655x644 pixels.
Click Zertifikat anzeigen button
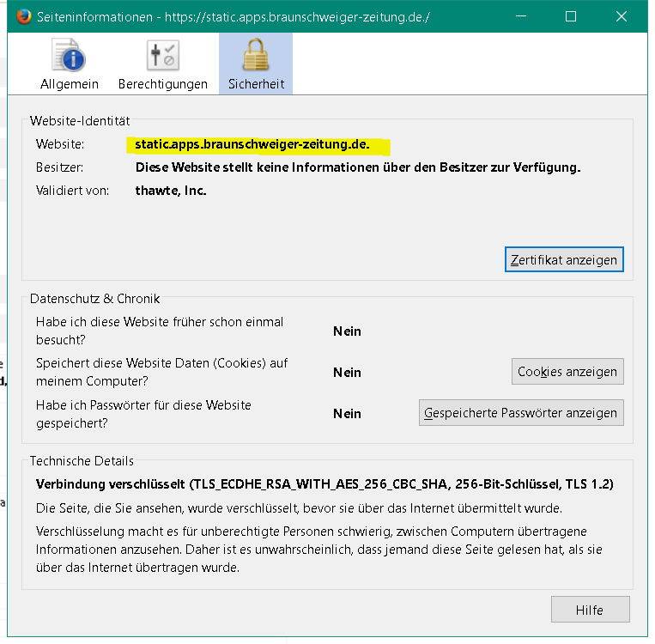pyautogui.click(x=564, y=259)
